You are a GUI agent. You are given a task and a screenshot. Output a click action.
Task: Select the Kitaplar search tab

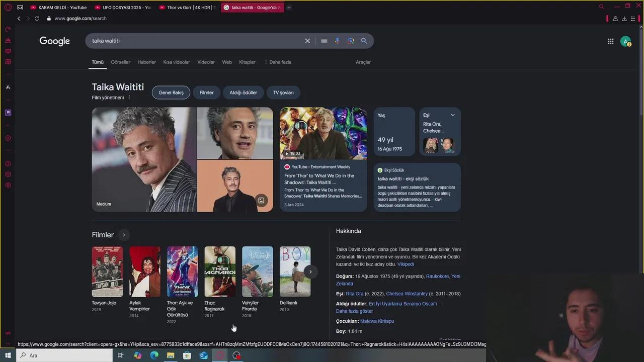click(x=247, y=62)
